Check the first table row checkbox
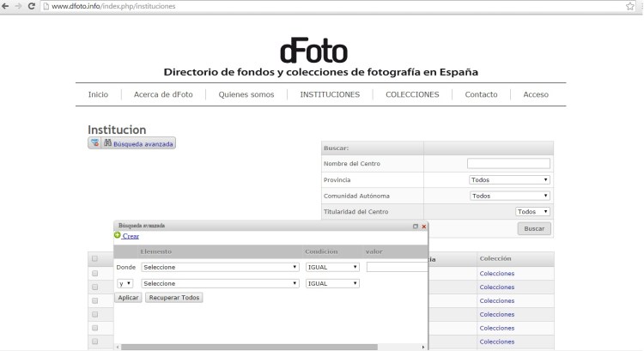Viewport: 644px width, 351px height. pyautogui.click(x=94, y=274)
